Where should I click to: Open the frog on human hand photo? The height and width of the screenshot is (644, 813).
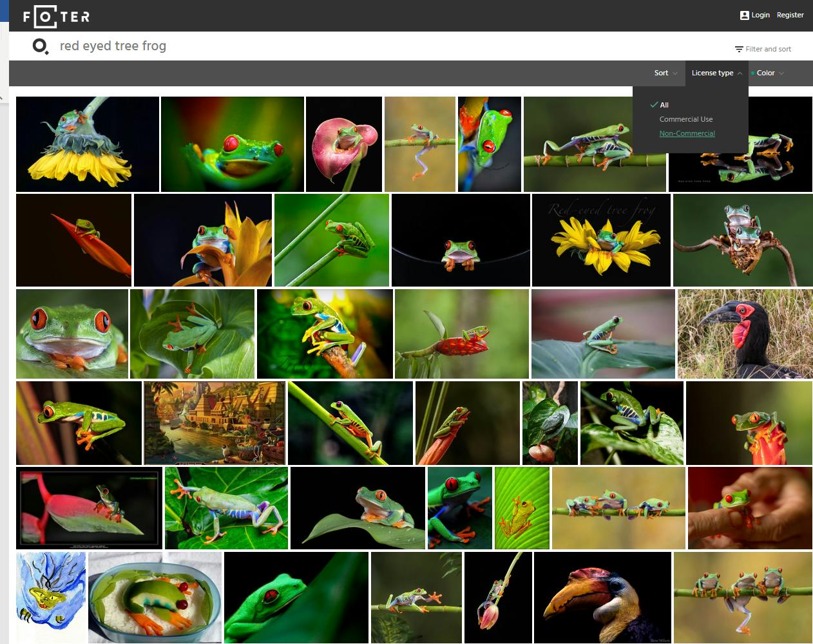pyautogui.click(x=750, y=508)
